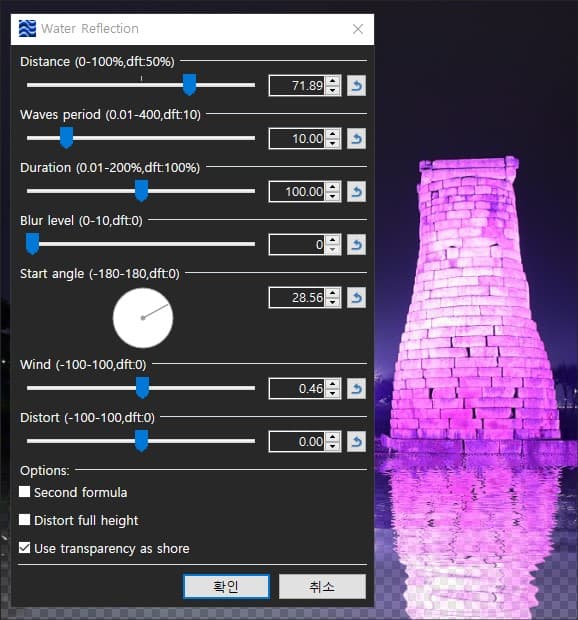The height and width of the screenshot is (620, 578).
Task: Reset Blur level to default
Action: [356, 244]
